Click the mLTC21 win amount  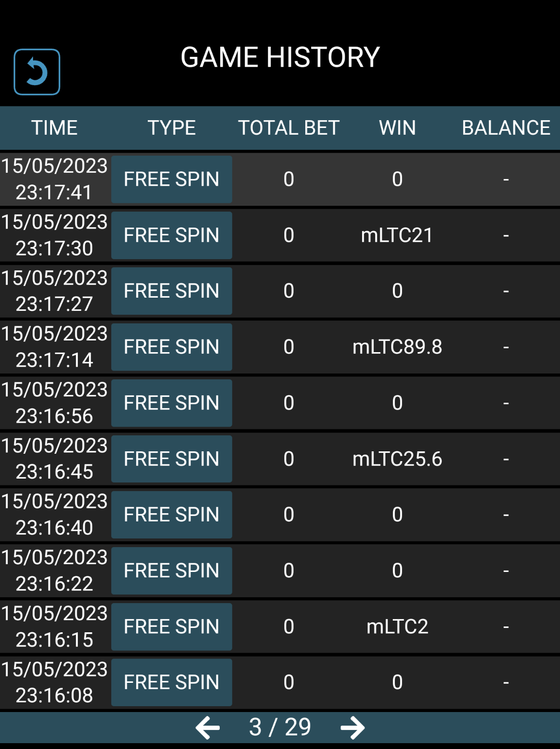pyautogui.click(x=397, y=235)
